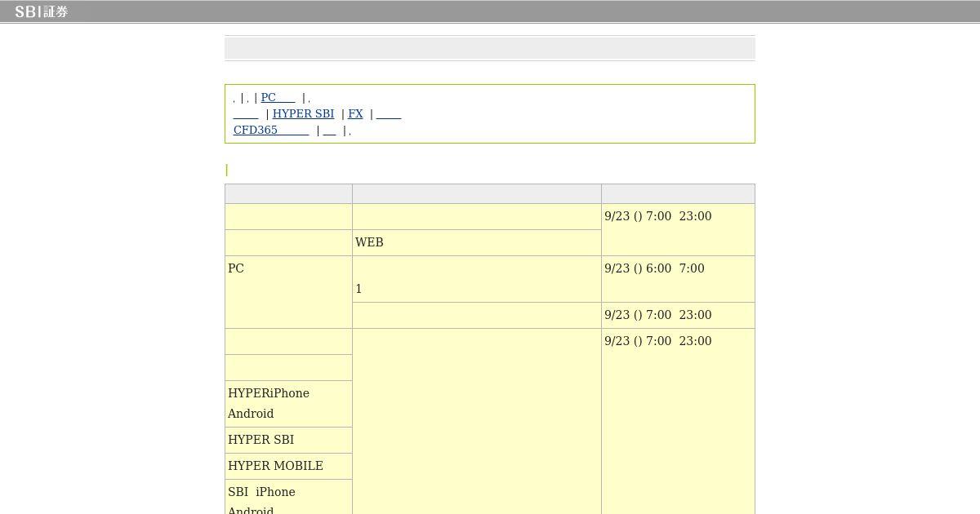Select the HYPER SBI table cell

[288, 440]
